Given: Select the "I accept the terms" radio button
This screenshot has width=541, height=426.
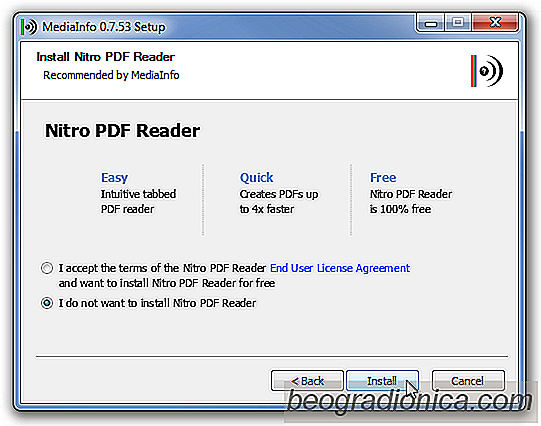Looking at the screenshot, I should (47, 268).
